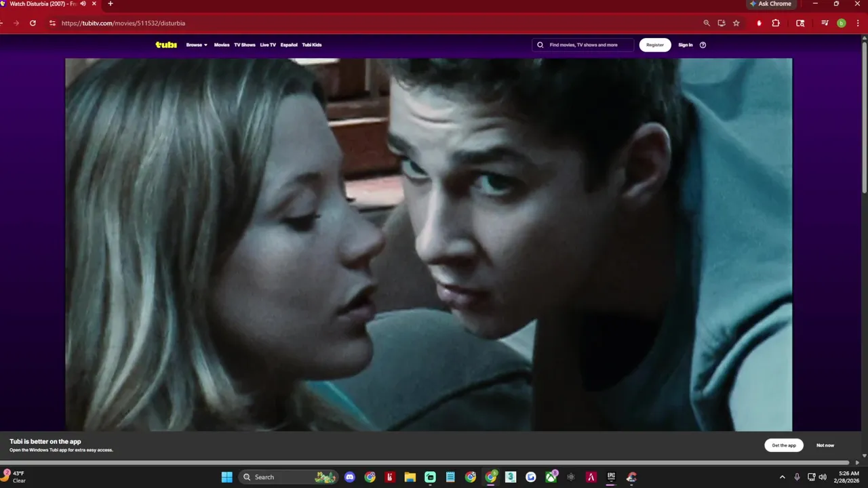The height and width of the screenshot is (488, 868).
Task: Click the Ask Chrome button
Action: click(x=771, y=4)
